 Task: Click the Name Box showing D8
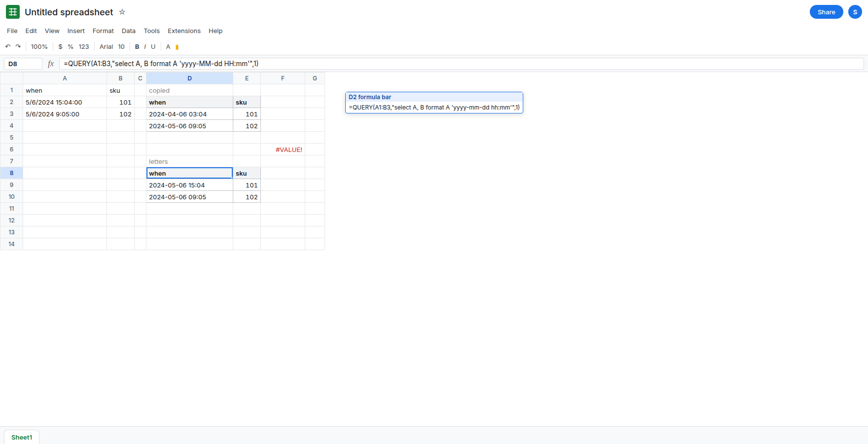(x=23, y=64)
